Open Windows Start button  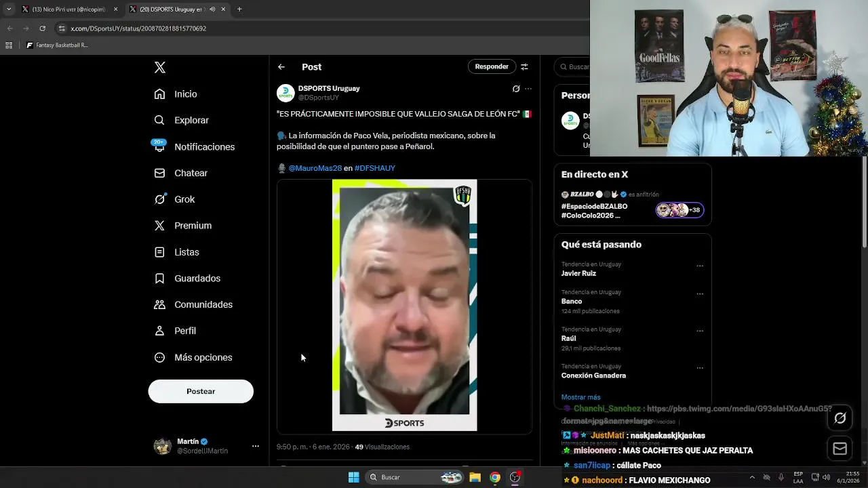pyautogui.click(x=353, y=477)
